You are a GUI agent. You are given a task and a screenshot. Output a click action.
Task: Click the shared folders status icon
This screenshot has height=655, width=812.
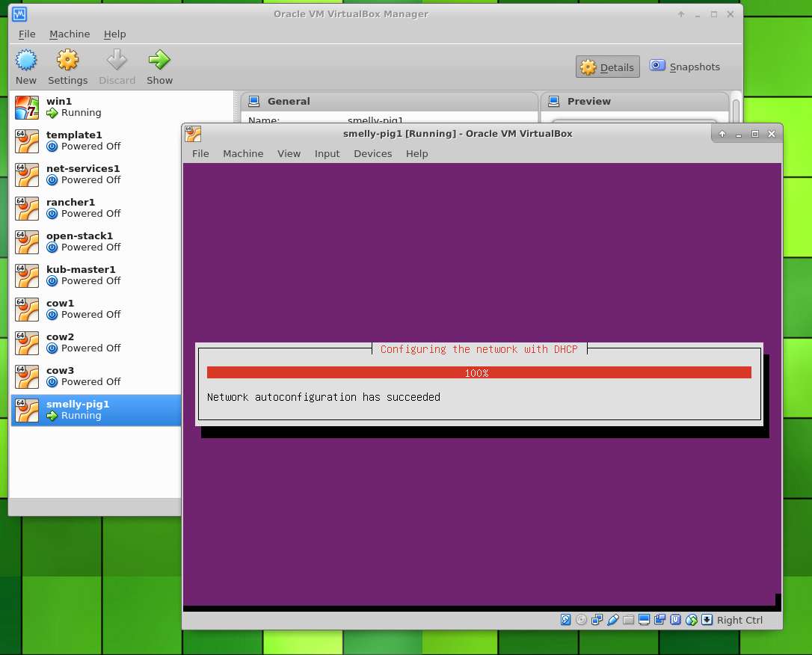click(629, 620)
